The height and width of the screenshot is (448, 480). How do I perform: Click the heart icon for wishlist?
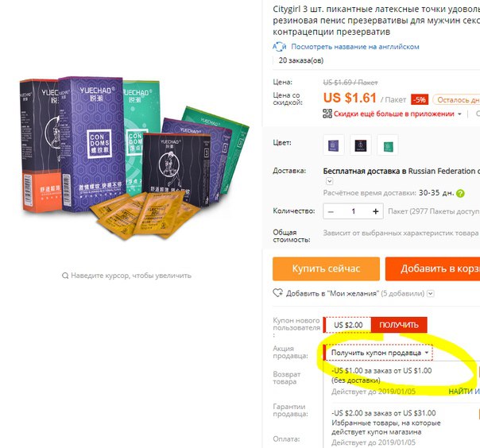tap(277, 293)
